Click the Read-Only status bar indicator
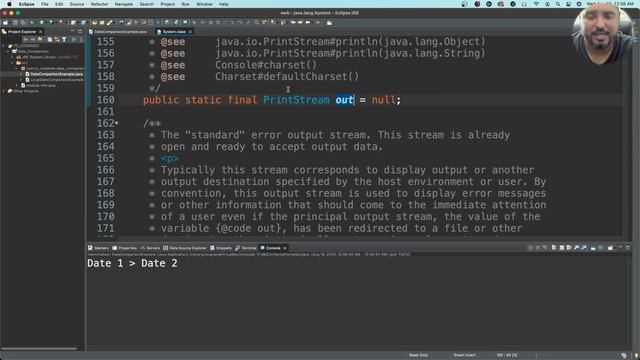Viewport: 640px width, 360px height. [418, 355]
